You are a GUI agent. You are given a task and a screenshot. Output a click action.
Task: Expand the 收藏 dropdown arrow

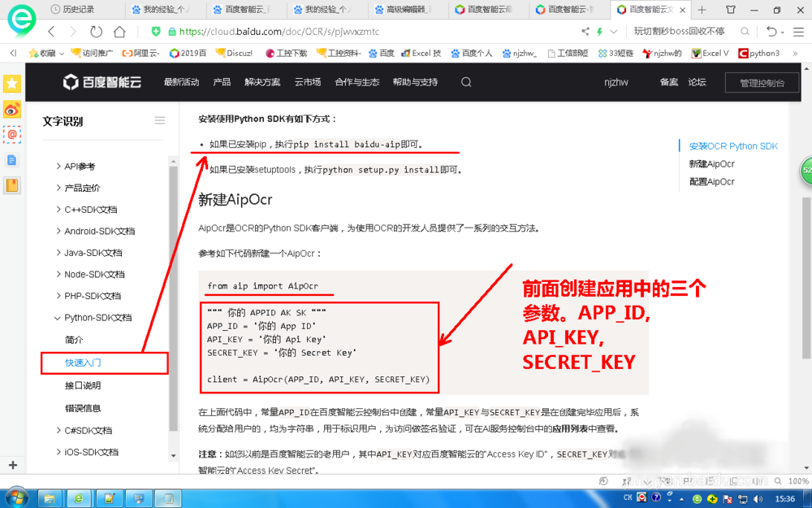62,54
